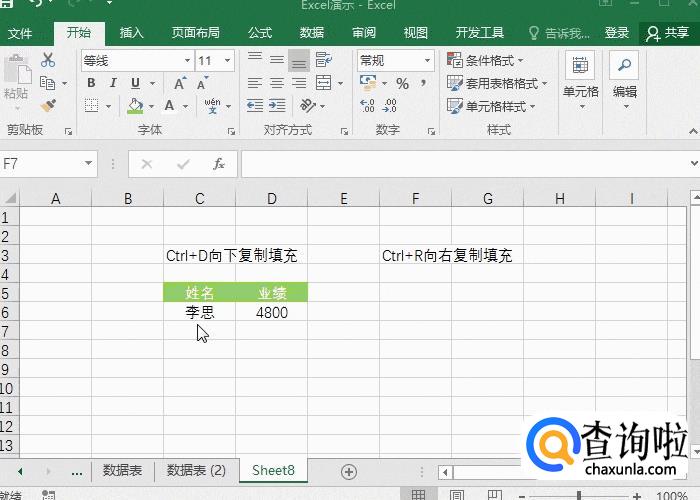700x500 pixels.
Task: Toggle Wrap Text icon
Action: click(x=323, y=59)
